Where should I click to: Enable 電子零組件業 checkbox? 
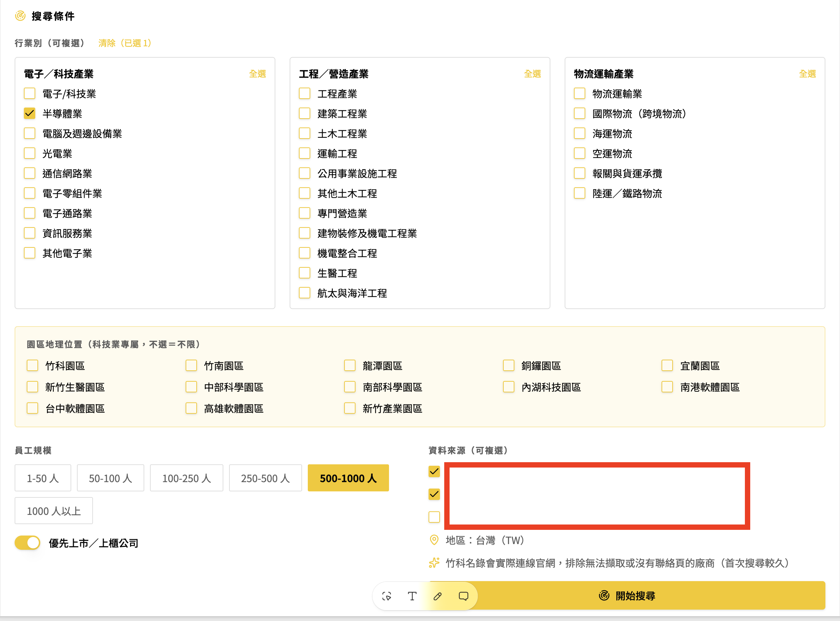pos(30,193)
